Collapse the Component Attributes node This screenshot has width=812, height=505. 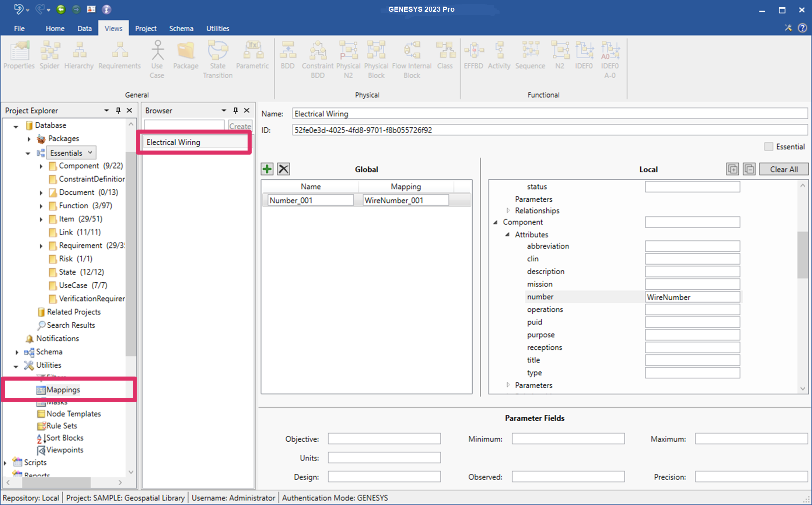507,234
